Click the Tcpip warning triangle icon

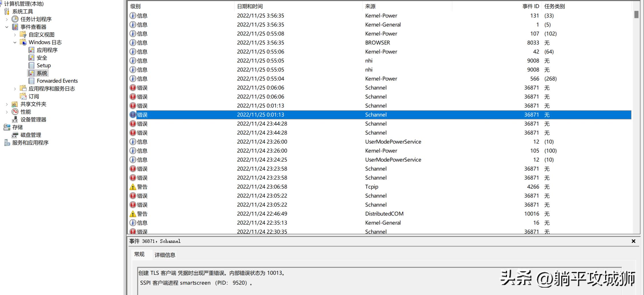click(x=133, y=187)
